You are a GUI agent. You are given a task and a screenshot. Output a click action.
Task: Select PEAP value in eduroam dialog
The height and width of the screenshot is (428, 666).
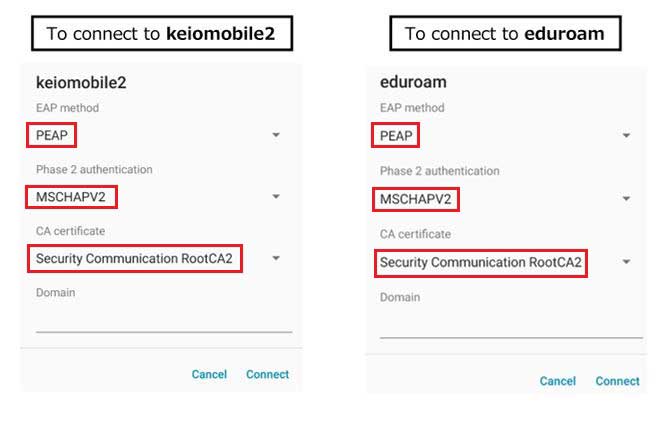click(x=397, y=136)
